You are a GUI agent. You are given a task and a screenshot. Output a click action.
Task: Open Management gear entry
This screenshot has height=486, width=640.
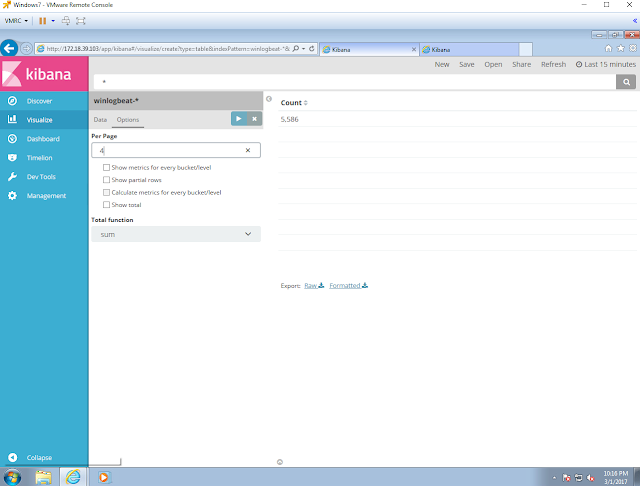click(x=44, y=195)
